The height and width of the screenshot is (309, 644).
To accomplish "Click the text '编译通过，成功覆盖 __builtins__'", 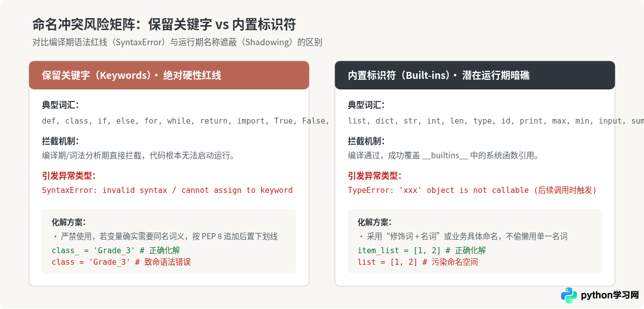I will coord(443,156).
